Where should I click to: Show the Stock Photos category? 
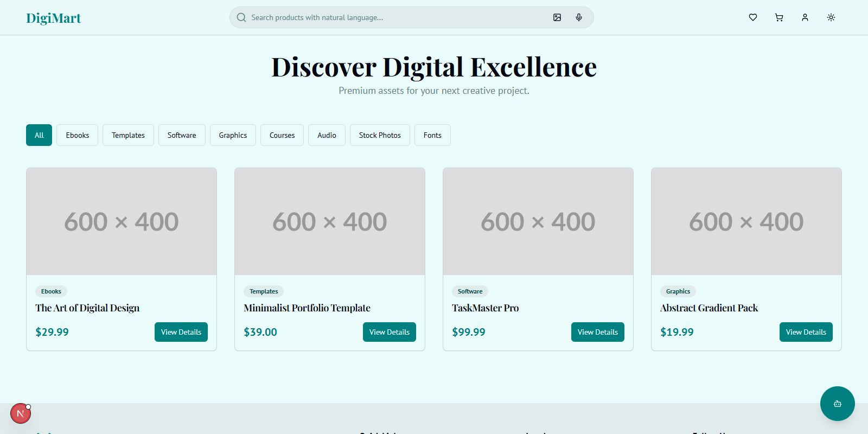(x=380, y=135)
